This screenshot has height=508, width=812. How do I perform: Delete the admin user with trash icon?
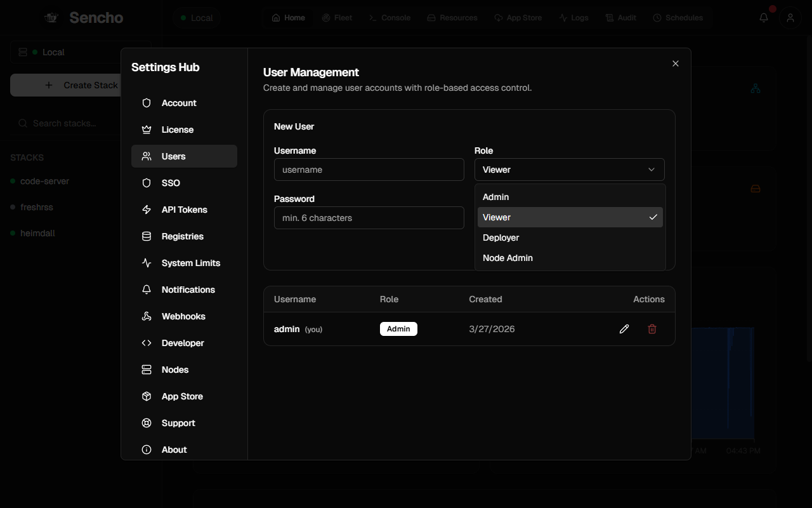pos(652,329)
